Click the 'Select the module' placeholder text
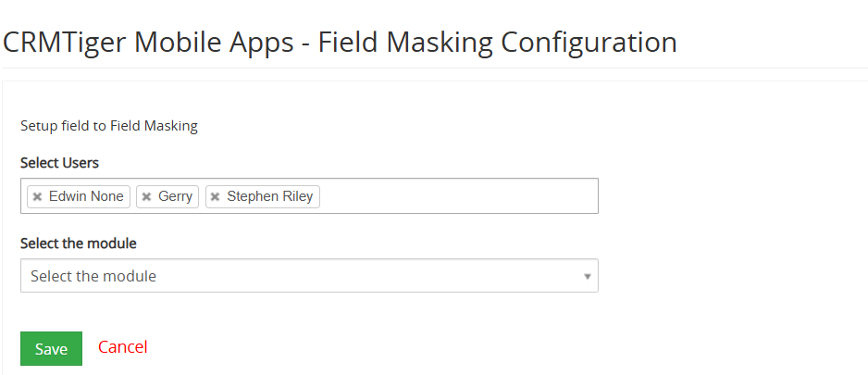Screen dimensions: 868x375 tap(93, 276)
